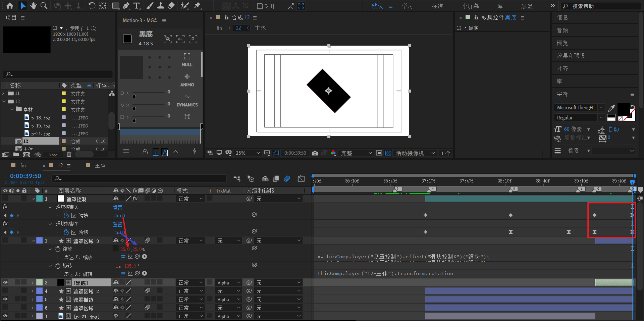The image size is (644, 321).
Task: Switch to the 小屏幕 workspace
Action: coord(470,6)
